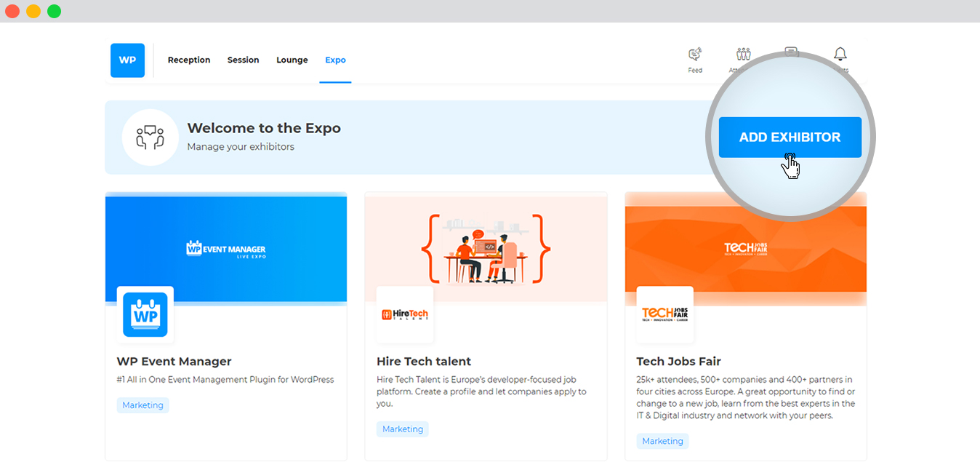Open the Tech Jobs Fair exhibitor title
This screenshot has height=462, width=980.
[679, 362]
